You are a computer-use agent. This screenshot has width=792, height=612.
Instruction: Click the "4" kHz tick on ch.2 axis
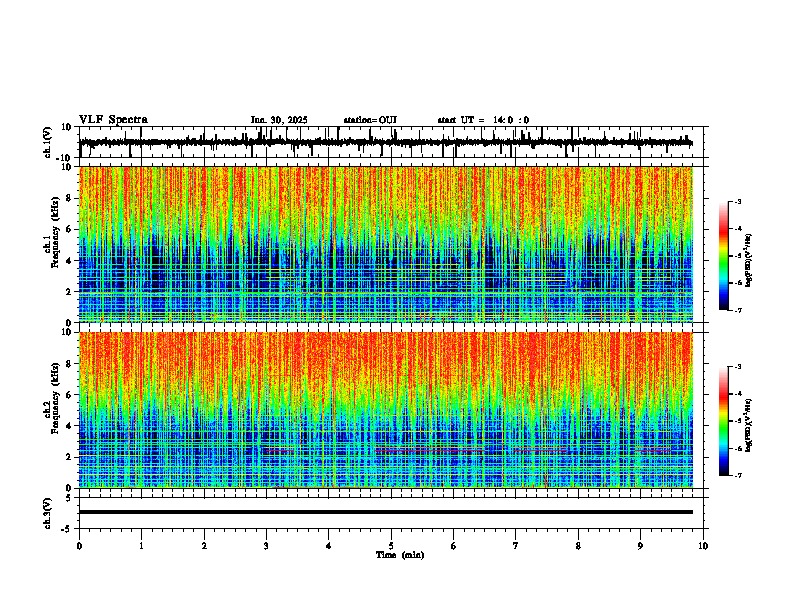[70, 426]
